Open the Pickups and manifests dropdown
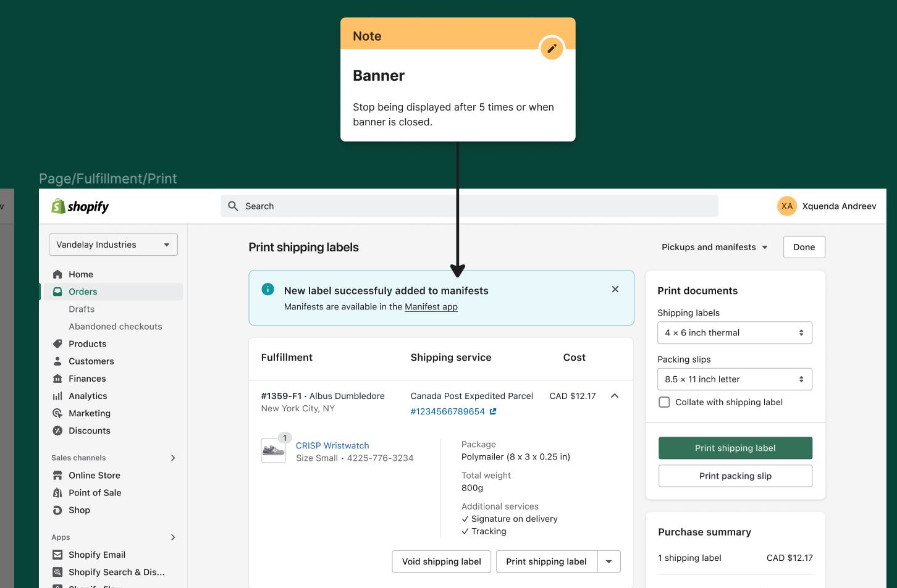897x588 pixels. [x=714, y=246]
